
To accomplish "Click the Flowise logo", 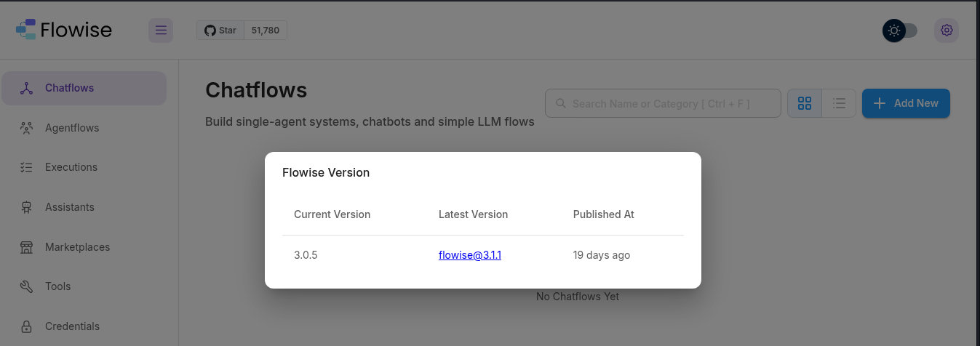I will tap(64, 30).
